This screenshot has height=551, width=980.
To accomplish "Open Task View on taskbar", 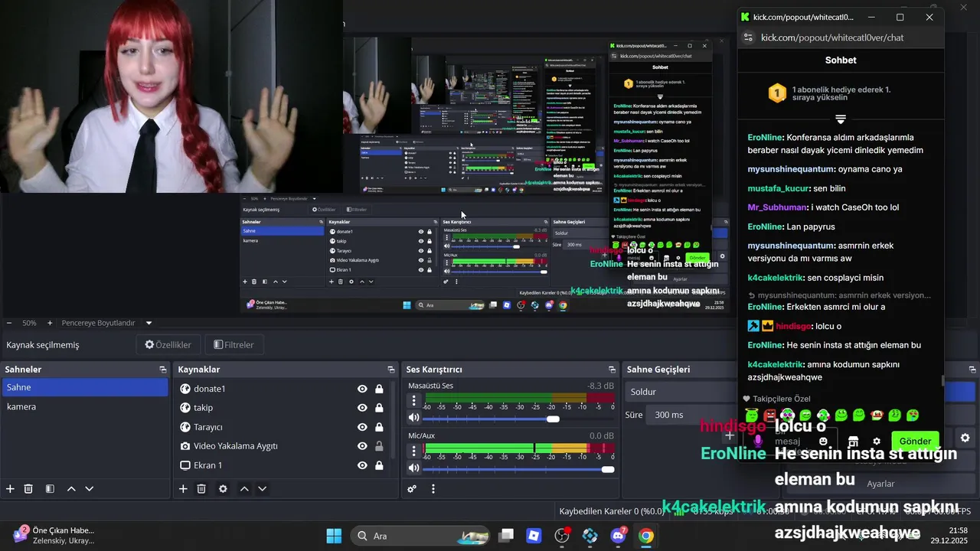I will (x=506, y=536).
